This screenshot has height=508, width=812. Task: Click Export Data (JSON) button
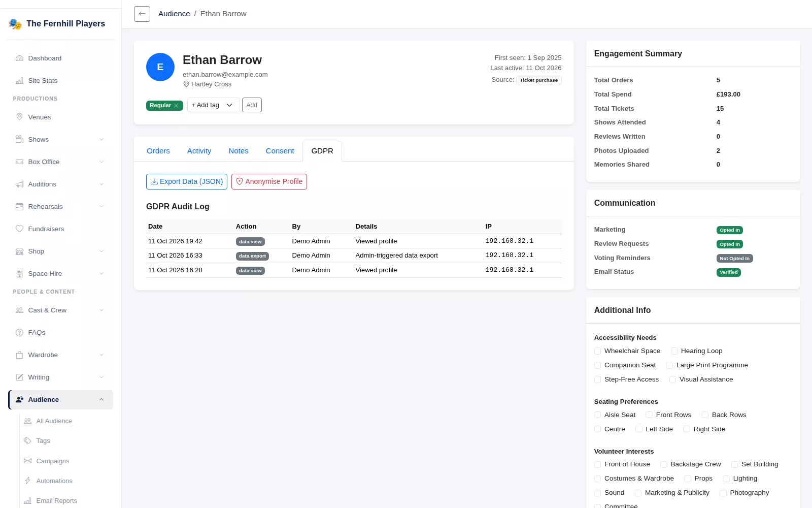coord(187,181)
